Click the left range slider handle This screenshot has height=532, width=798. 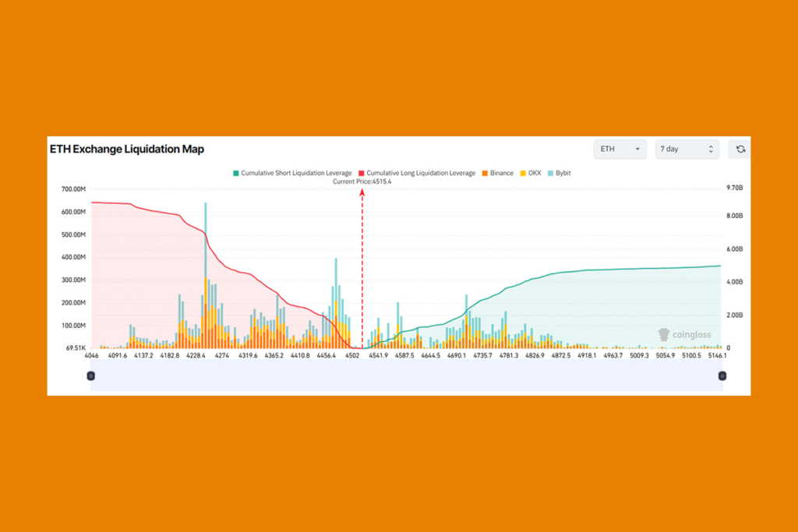click(x=90, y=375)
